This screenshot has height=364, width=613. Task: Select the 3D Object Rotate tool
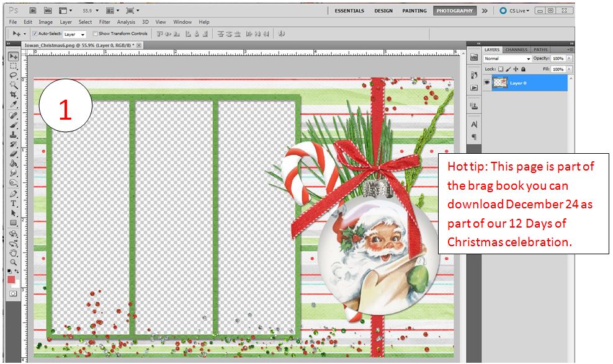pyautogui.click(x=13, y=234)
